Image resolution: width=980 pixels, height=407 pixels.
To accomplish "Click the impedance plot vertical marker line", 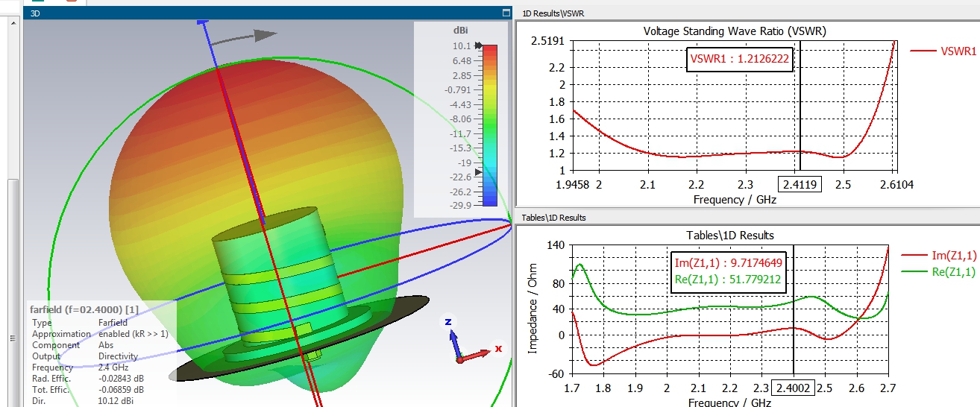I will 794,310.
